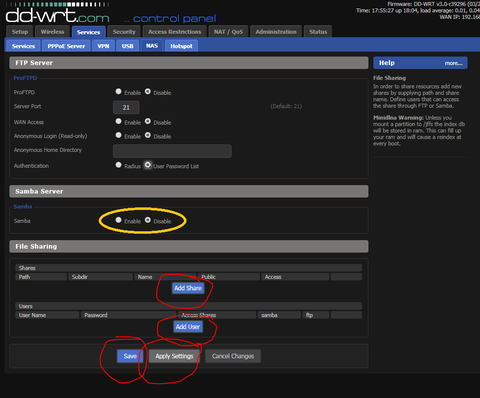Choose User Password List authentication
Viewport: 480px width, 398px height.
(x=148, y=165)
